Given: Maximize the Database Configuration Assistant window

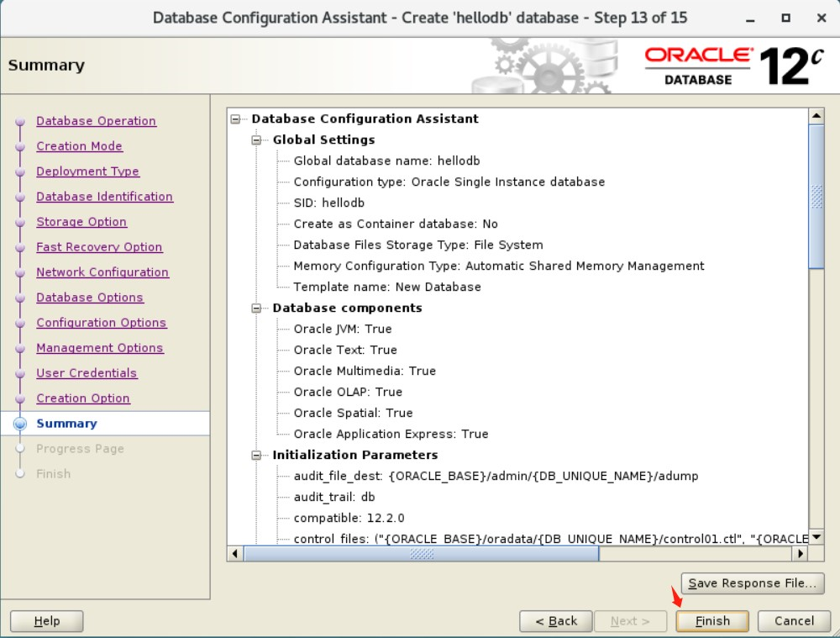Looking at the screenshot, I should [785, 18].
